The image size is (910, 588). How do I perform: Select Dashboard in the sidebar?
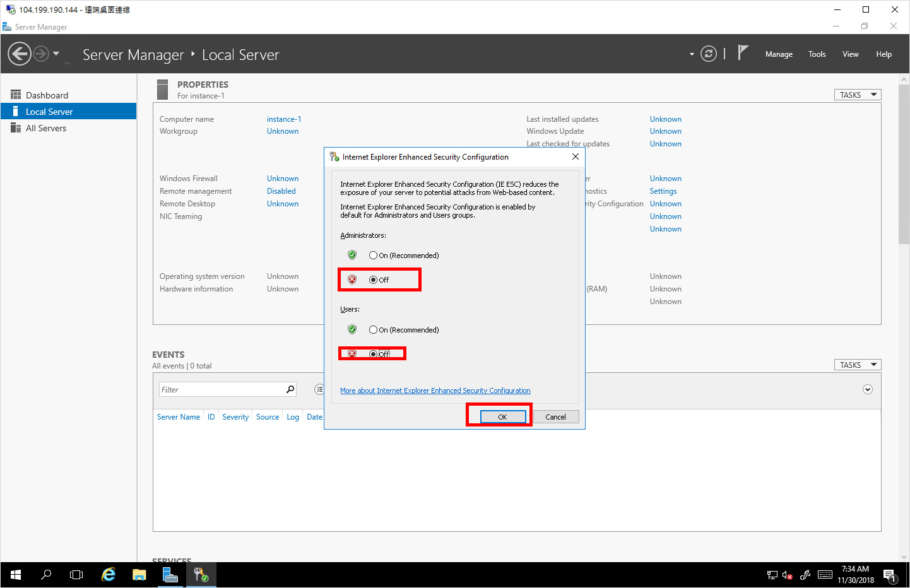(x=68, y=95)
